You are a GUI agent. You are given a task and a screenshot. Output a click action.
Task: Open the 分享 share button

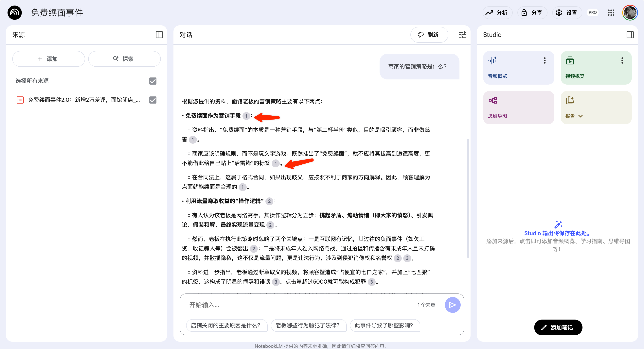[x=532, y=12]
